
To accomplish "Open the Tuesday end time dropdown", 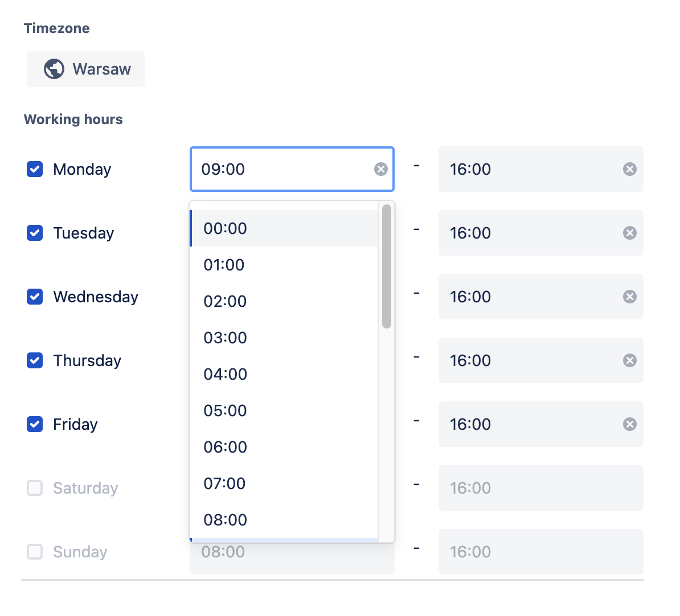I will click(x=530, y=233).
